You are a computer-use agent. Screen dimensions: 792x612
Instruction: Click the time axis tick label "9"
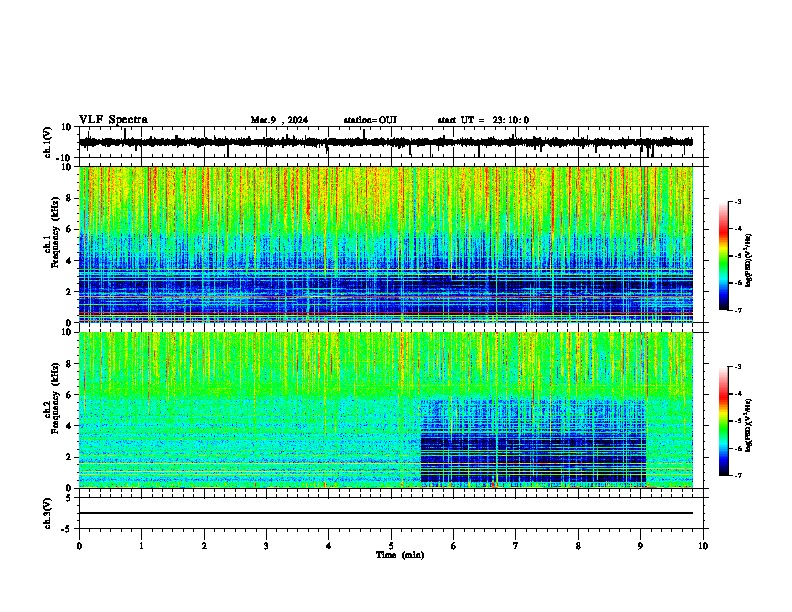coord(640,546)
